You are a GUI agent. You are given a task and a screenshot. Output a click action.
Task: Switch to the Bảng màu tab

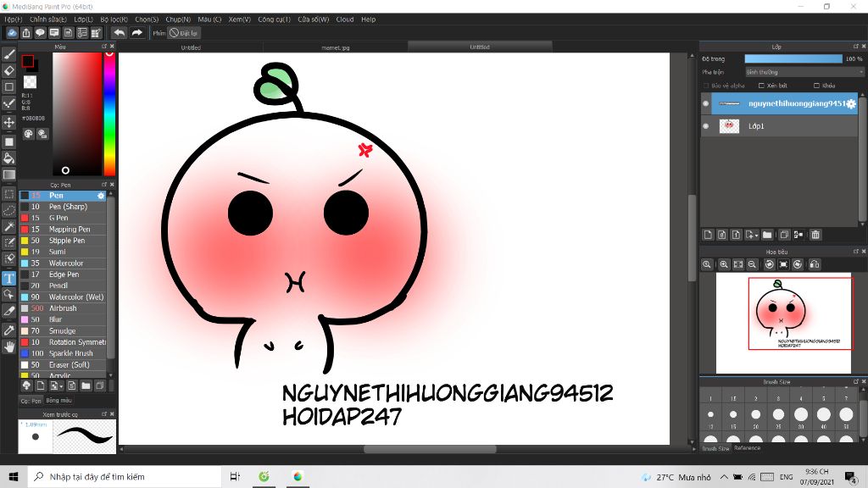click(x=58, y=400)
